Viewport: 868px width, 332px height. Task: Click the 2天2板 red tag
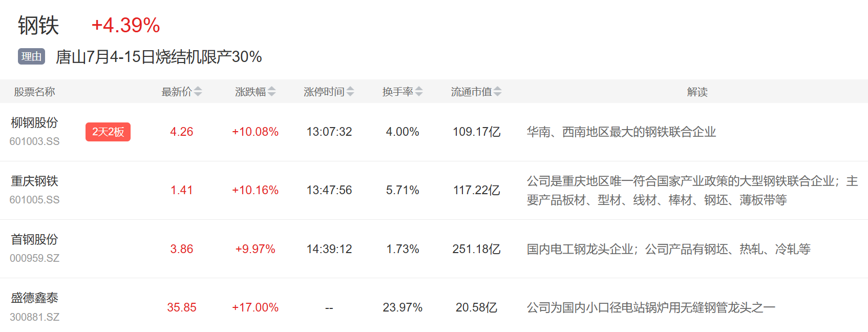(108, 132)
